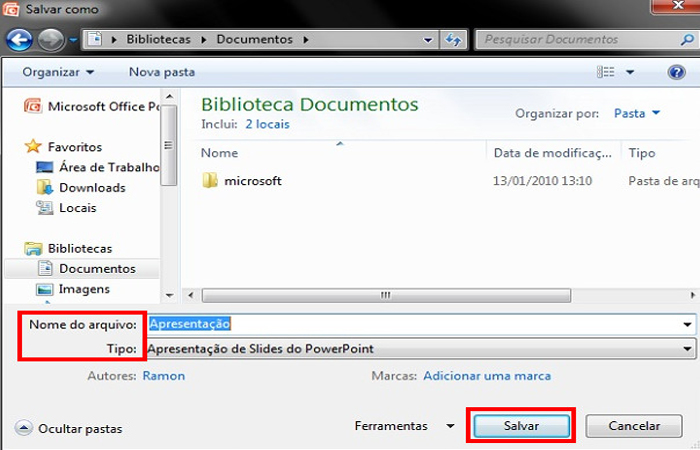This screenshot has height=450, width=700.
Task: Click the Back navigation arrow
Action: [19, 40]
